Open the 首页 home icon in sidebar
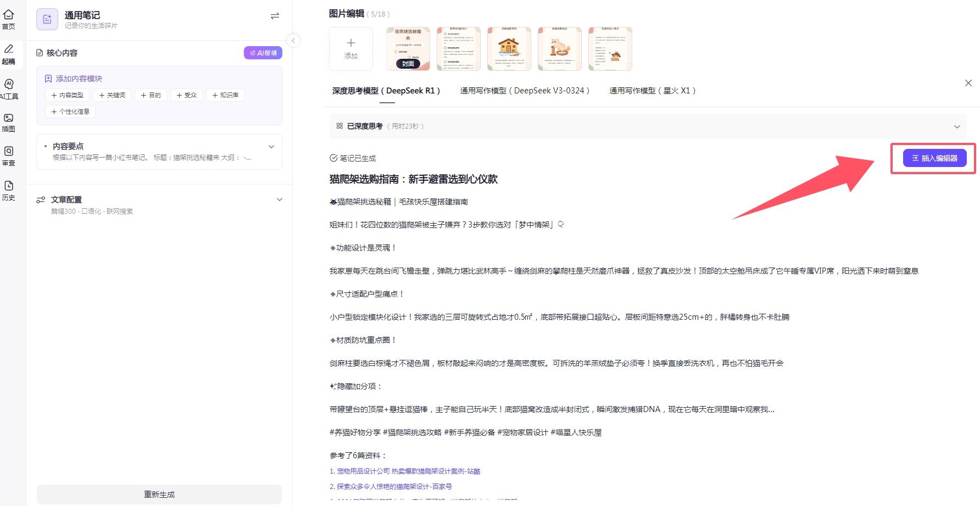This screenshot has width=980, height=506. [x=9, y=19]
